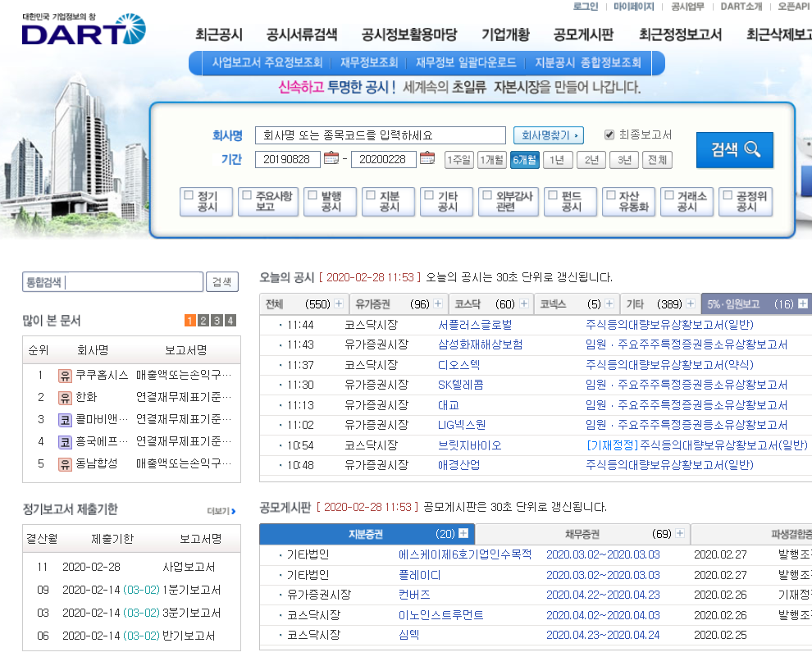
Task: Open the 최근정정보고서 menu
Action: click(680, 34)
